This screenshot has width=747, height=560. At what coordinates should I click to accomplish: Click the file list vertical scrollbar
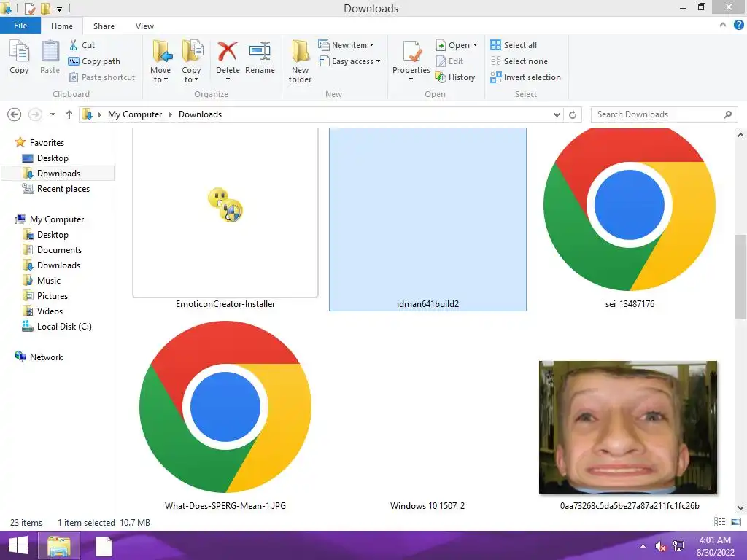(x=741, y=276)
